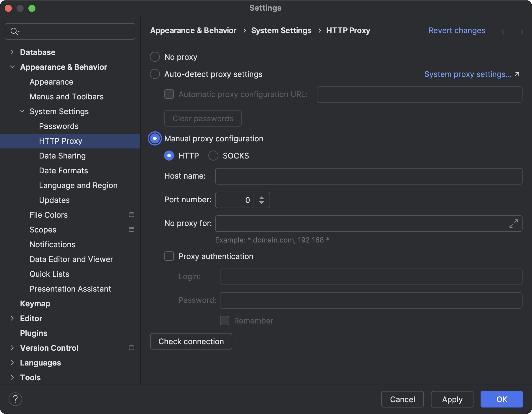This screenshot has height=414, width=532.
Task: Expand the Editor settings section
Action: pos(12,318)
